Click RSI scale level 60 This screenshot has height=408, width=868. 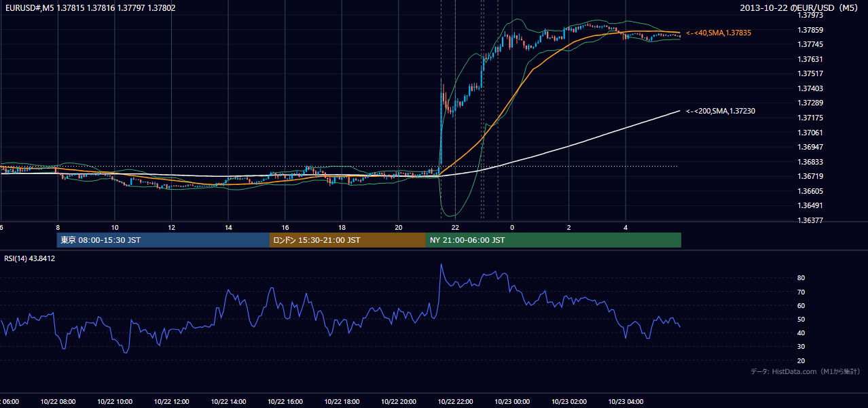801,305
